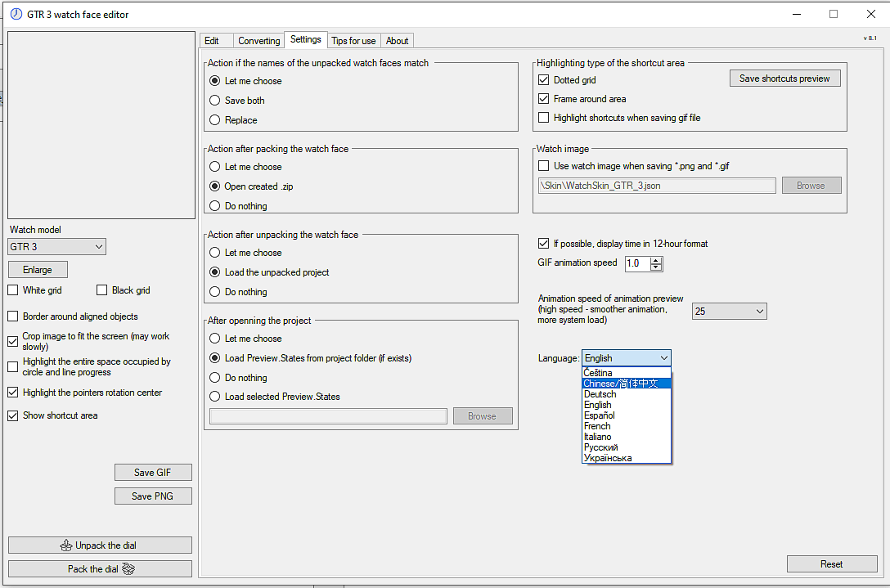Image resolution: width=890 pixels, height=588 pixels.
Task: Pick French from the language list
Action: [627, 426]
